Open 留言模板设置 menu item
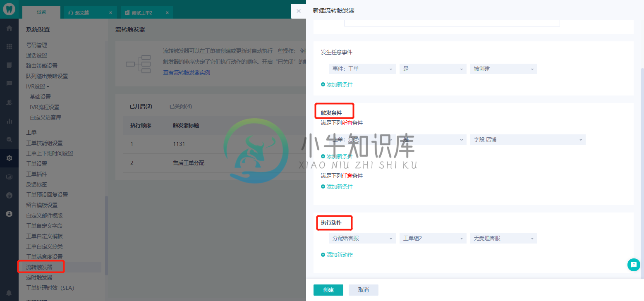The image size is (644, 301). (x=42, y=205)
